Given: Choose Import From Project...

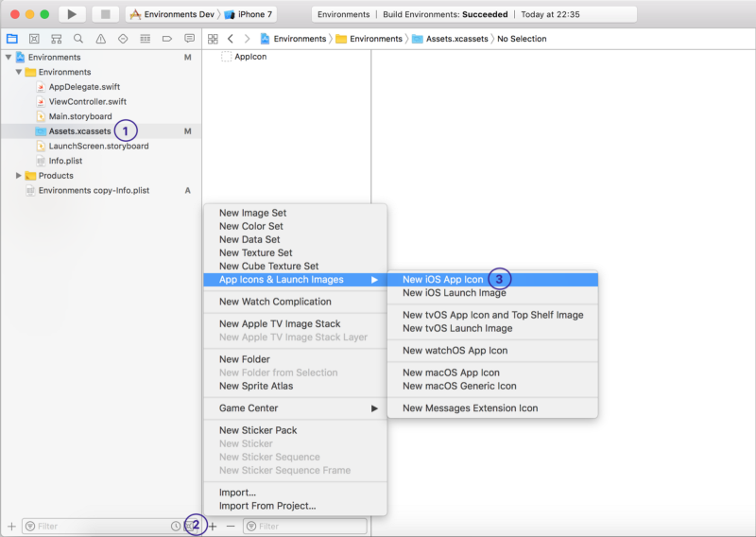Looking at the screenshot, I should (x=295, y=506).
